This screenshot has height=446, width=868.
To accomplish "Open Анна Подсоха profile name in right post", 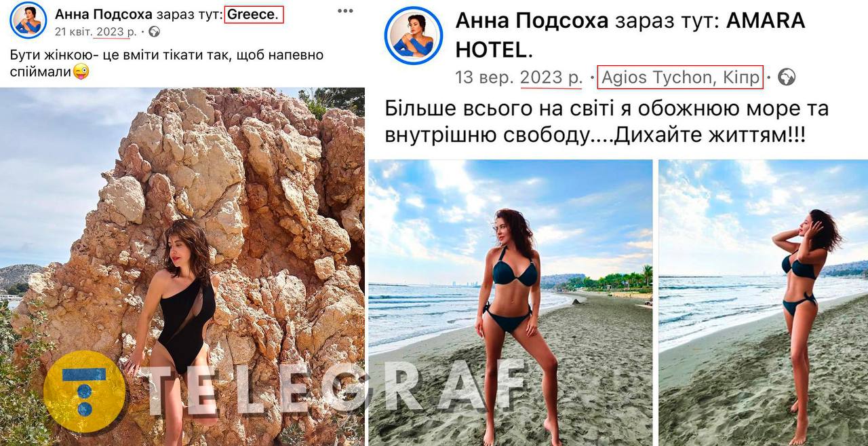I will point(532,21).
